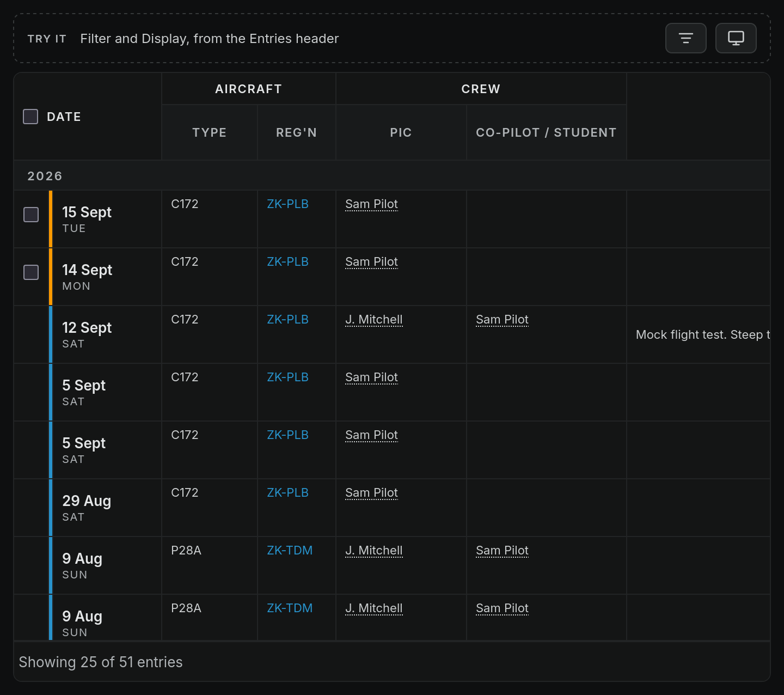Image resolution: width=784 pixels, height=695 pixels.
Task: Click the PIC column header
Action: (x=401, y=132)
